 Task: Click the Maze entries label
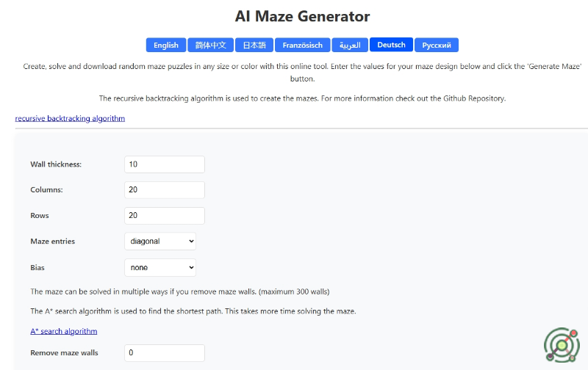pos(53,242)
